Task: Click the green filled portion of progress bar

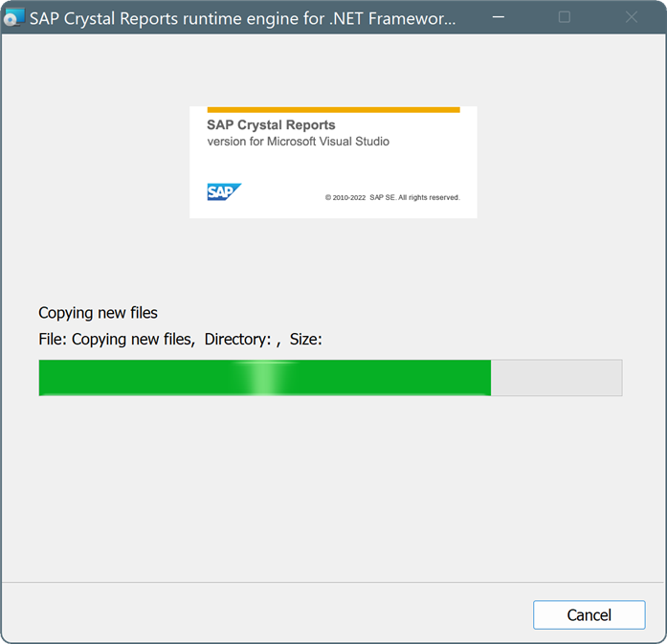Action: point(264,378)
